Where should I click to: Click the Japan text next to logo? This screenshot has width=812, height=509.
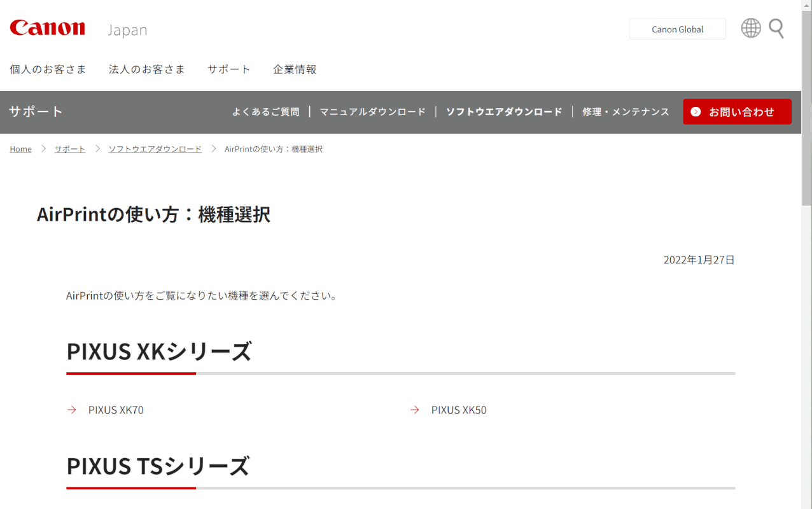tap(127, 30)
